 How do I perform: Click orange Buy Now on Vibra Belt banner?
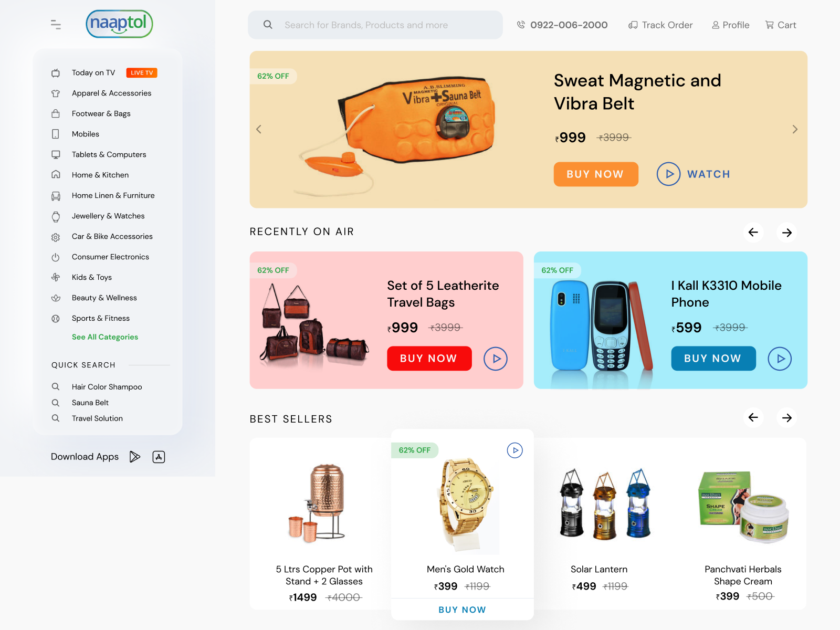coord(596,174)
